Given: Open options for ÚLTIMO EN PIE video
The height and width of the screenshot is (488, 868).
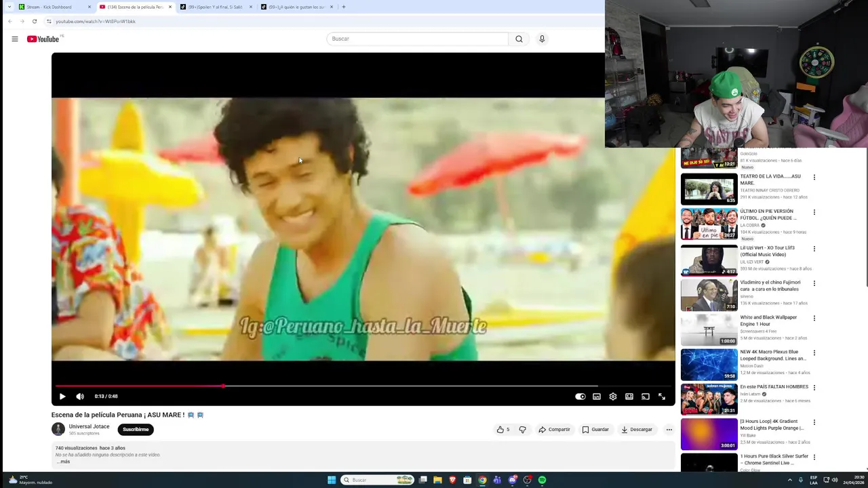Looking at the screenshot, I should [814, 212].
